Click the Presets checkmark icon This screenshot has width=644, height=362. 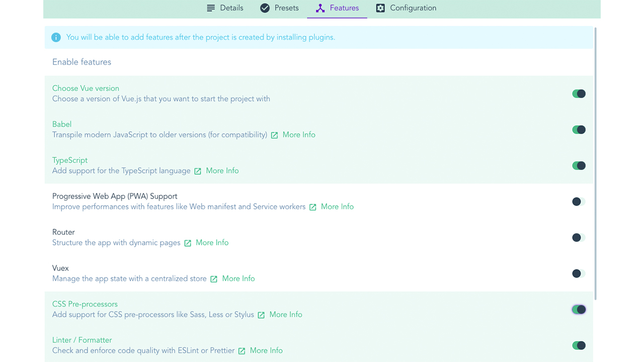(265, 8)
